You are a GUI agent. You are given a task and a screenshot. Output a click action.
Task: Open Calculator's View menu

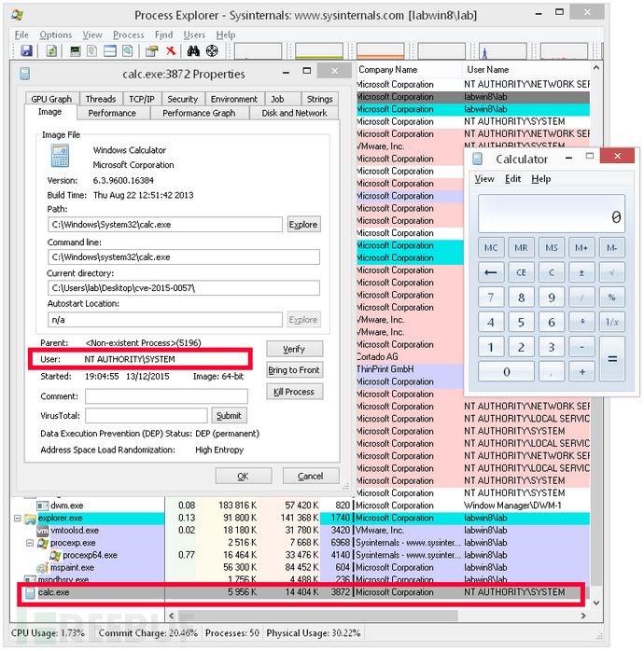[x=484, y=179]
